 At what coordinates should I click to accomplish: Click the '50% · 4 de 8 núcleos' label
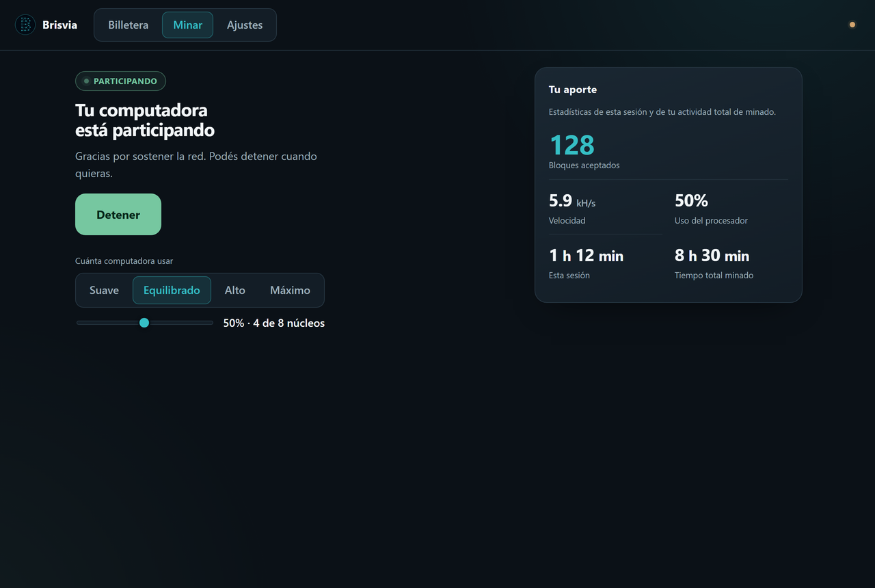click(x=273, y=323)
